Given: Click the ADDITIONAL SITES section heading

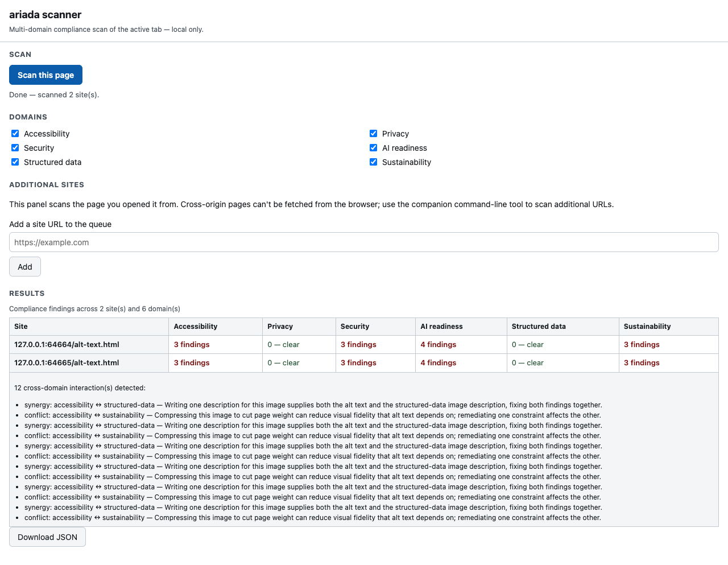Looking at the screenshot, I should (47, 185).
